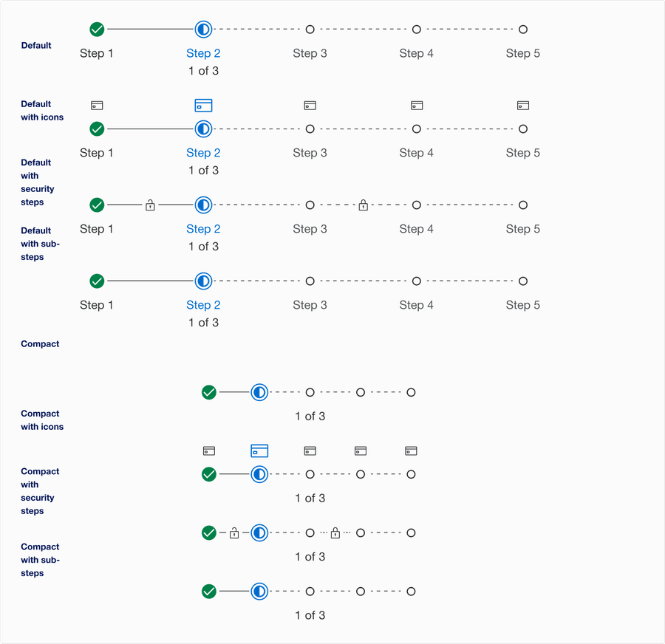665x644 pixels.
Task: Select the credit card icon above Step 3
Action: (x=310, y=105)
